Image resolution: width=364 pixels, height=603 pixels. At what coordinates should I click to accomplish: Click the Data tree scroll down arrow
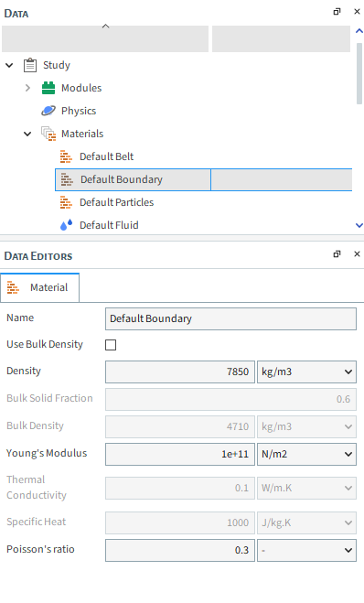click(x=359, y=225)
